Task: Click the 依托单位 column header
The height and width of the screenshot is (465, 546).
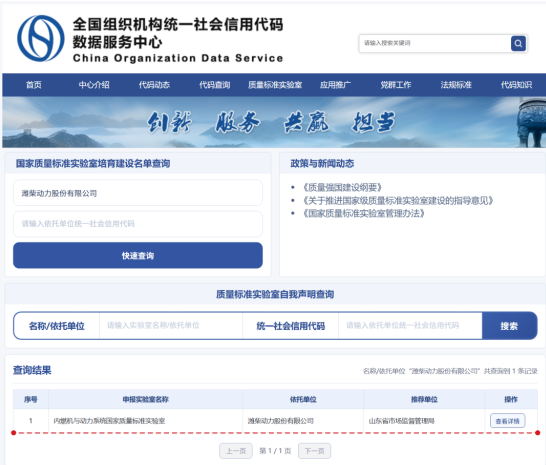Action: (x=303, y=399)
